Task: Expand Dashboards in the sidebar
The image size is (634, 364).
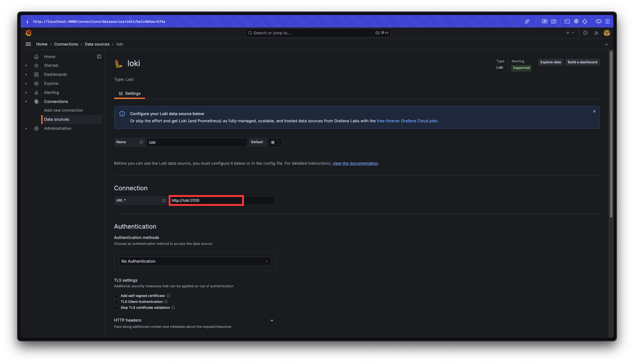Action: [x=26, y=75]
